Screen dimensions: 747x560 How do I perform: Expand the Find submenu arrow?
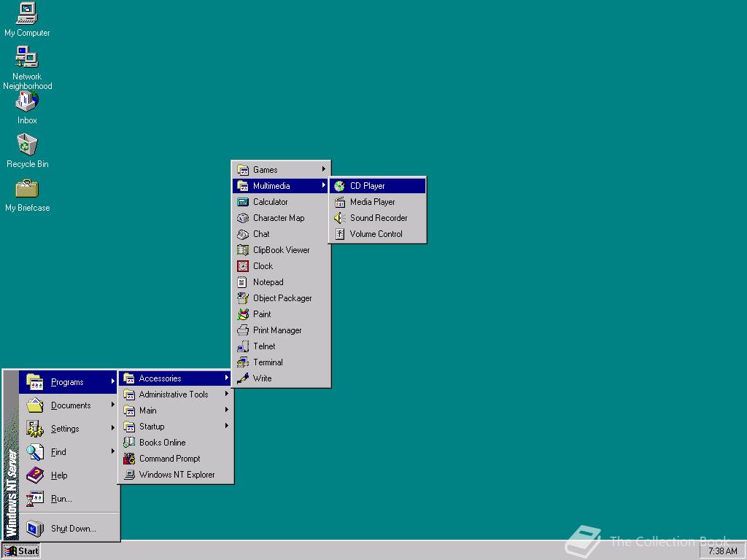point(113,451)
